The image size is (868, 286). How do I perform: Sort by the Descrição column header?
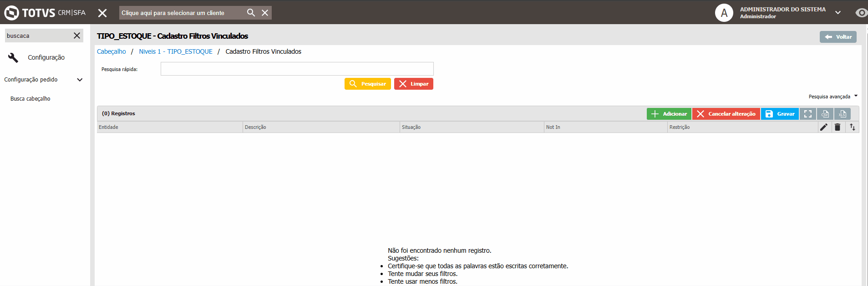tap(321, 127)
